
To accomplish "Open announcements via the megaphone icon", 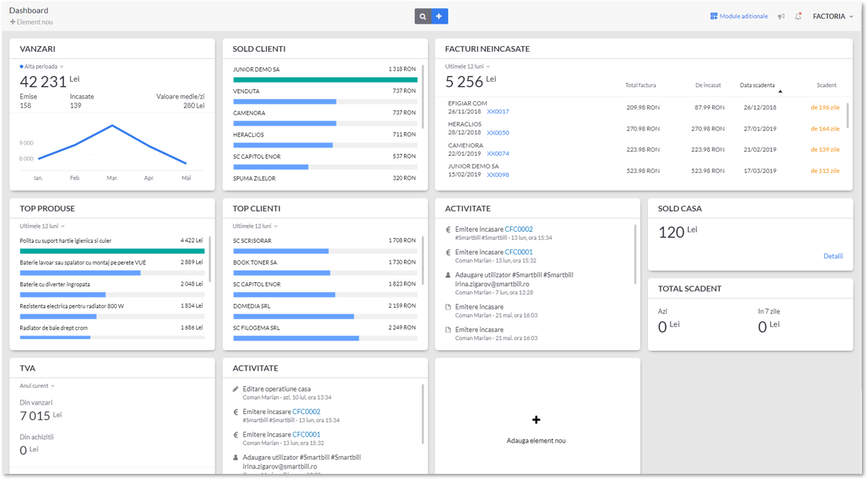I will click(781, 16).
